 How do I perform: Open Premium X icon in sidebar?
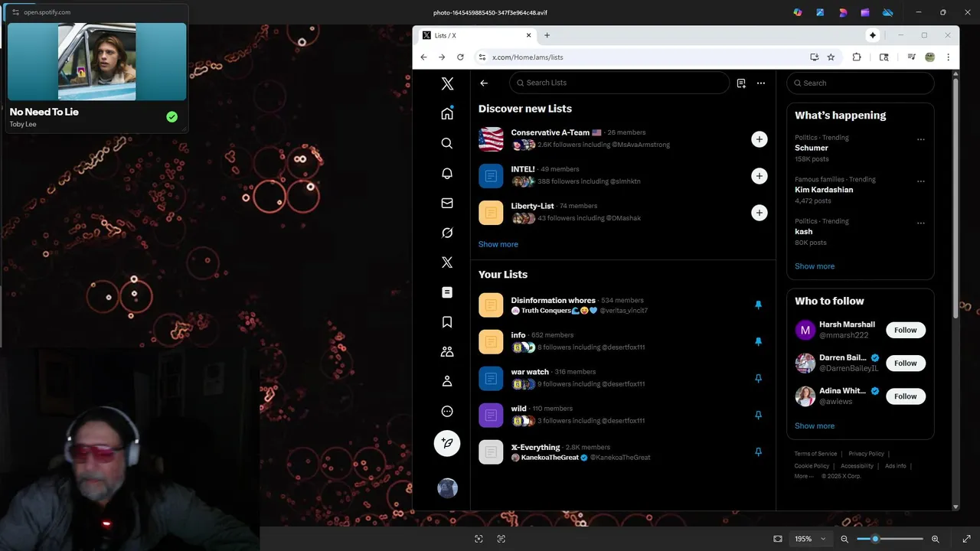[447, 262]
